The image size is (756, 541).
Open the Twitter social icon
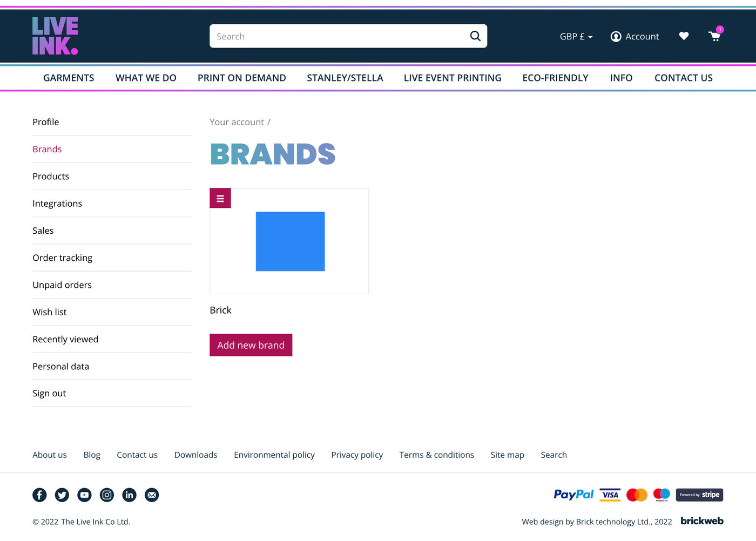tap(62, 495)
